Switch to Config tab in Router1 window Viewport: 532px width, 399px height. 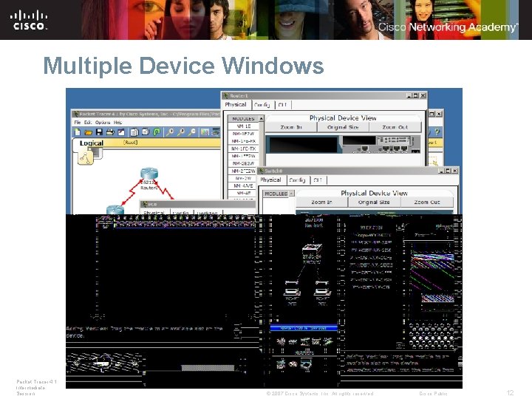[262, 105]
